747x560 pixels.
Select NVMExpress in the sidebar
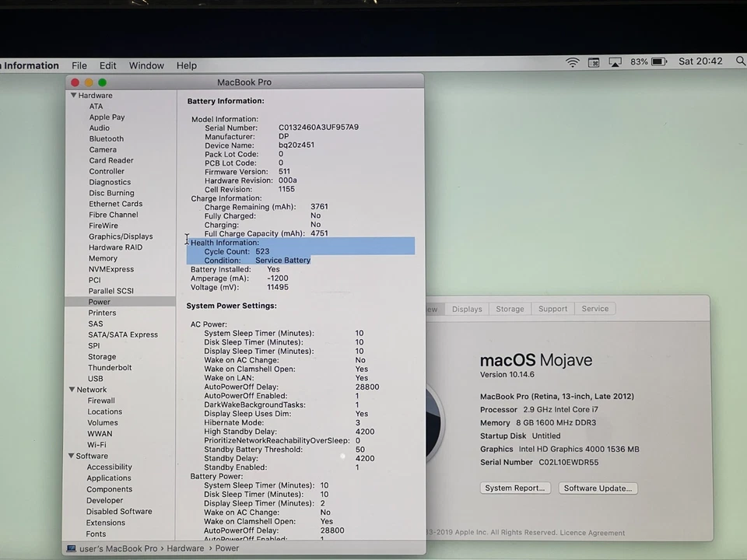coord(111,269)
